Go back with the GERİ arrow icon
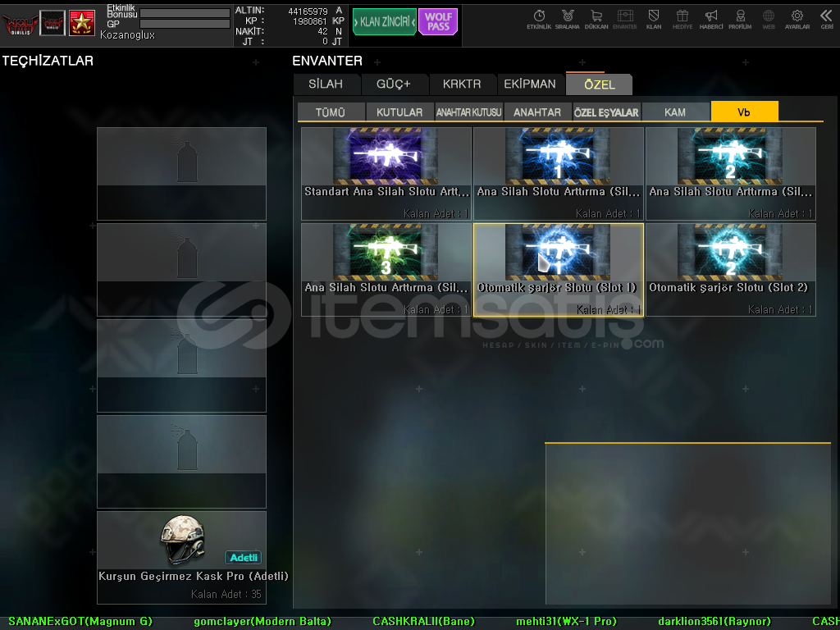The width and height of the screenshot is (840, 630). [x=827, y=20]
